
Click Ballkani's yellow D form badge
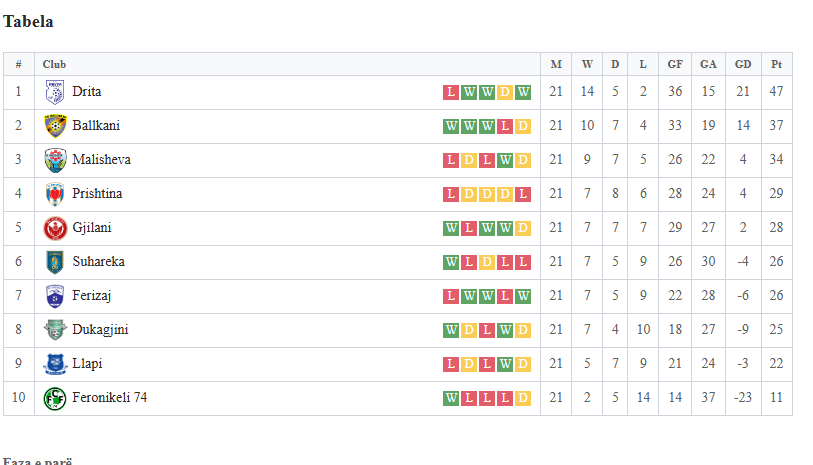(523, 126)
